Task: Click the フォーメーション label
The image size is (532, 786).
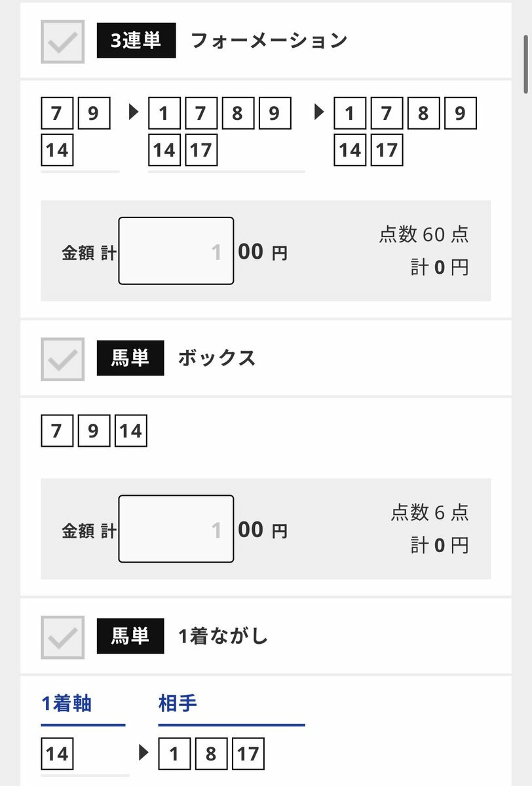Action: (x=269, y=41)
